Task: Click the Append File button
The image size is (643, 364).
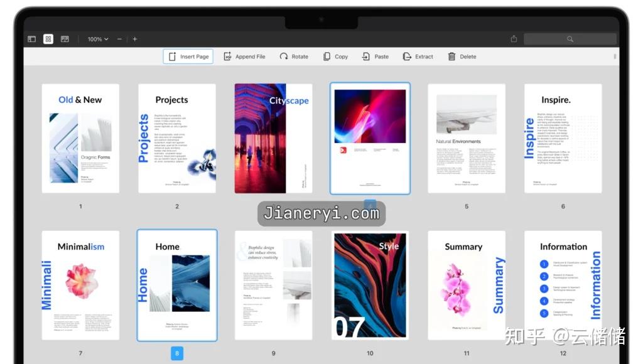Action: tap(244, 56)
